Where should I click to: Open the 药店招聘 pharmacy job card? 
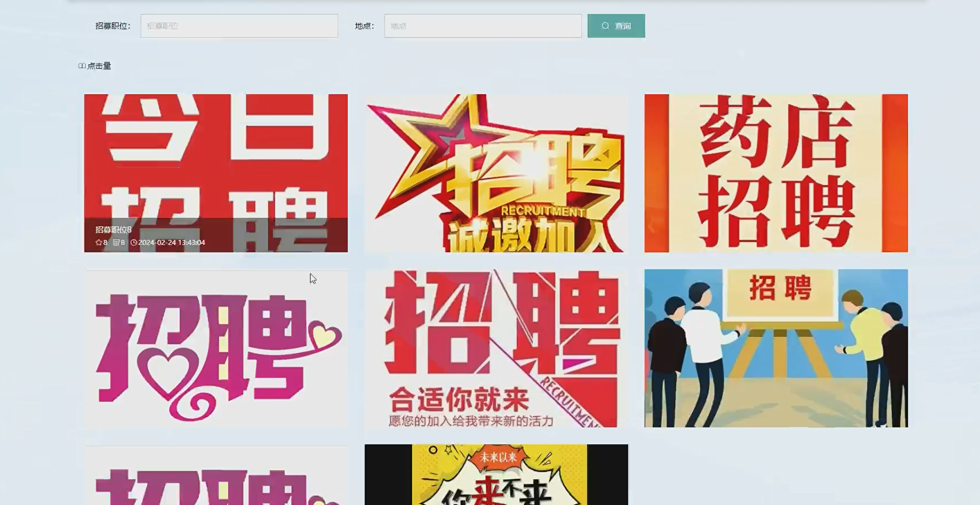(776, 173)
